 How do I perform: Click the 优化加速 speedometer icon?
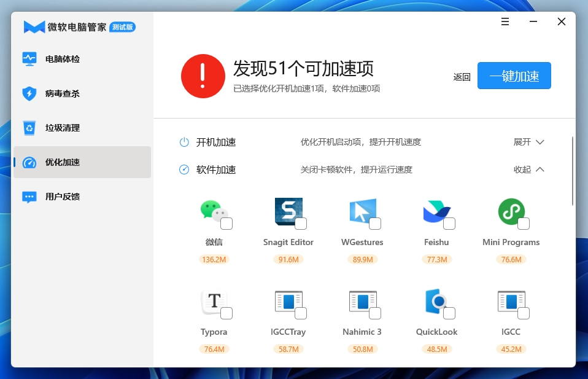pyautogui.click(x=29, y=163)
